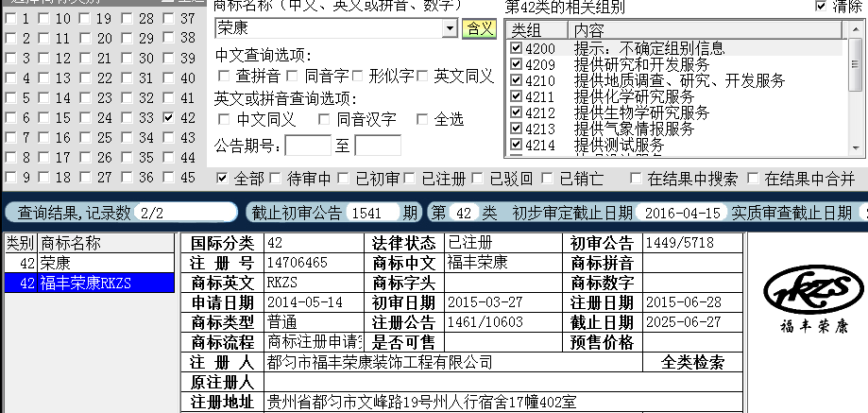The width and height of the screenshot is (868, 413).
Task: Check the 同音汉字 option
Action: click(x=324, y=119)
